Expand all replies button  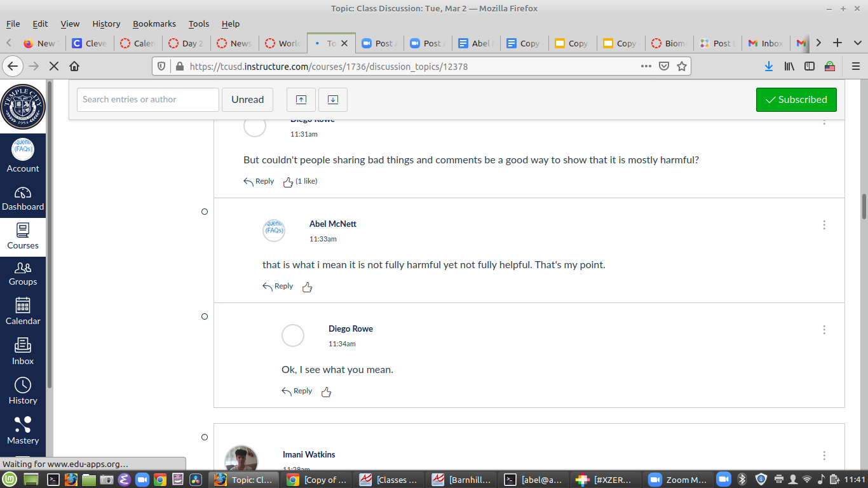[x=333, y=100]
